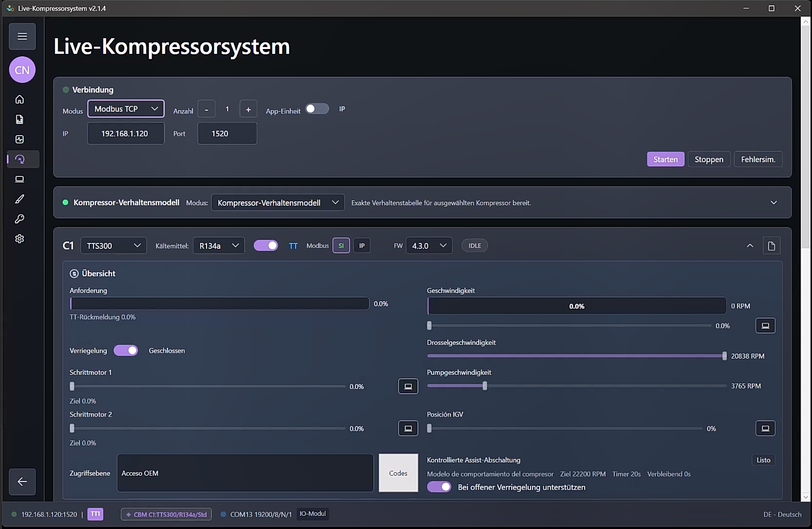Open the R134a Kältemittel dropdown
The width and height of the screenshot is (812, 529).
click(x=219, y=246)
